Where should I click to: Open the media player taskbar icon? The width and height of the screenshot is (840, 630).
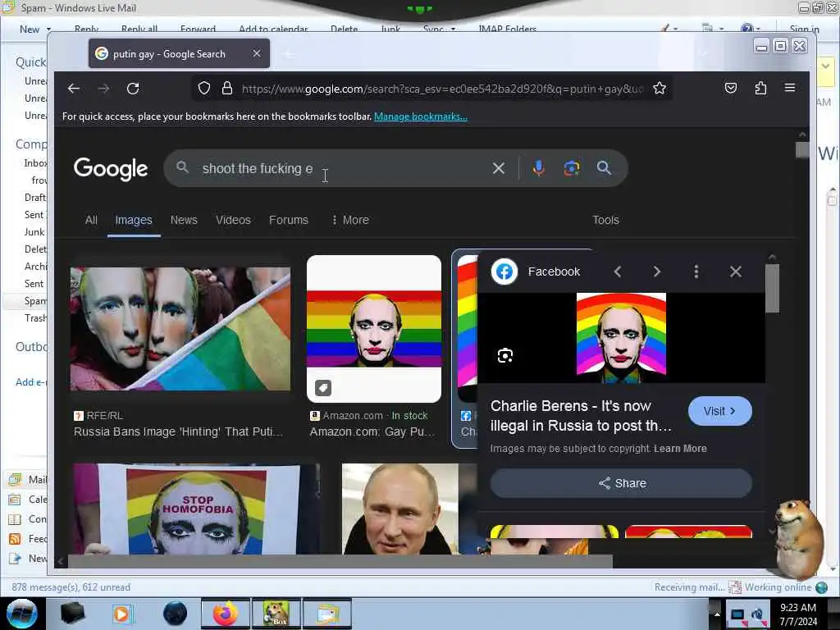coord(122,614)
